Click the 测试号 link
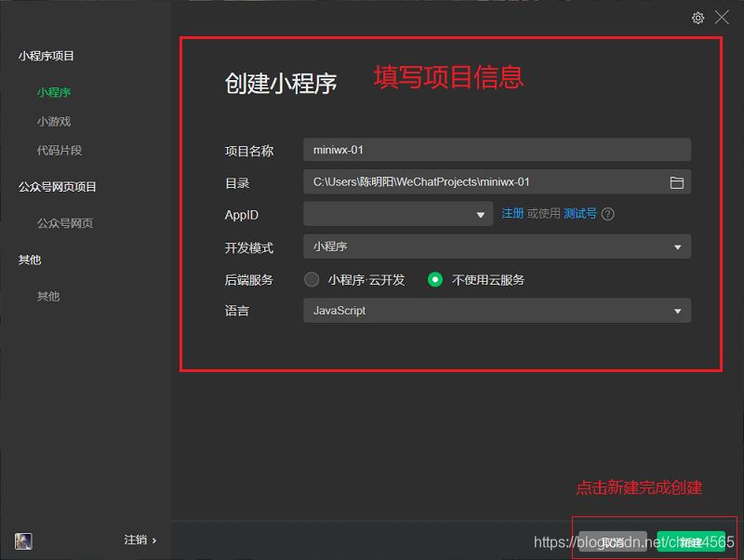The height and width of the screenshot is (560, 744). tap(579, 214)
